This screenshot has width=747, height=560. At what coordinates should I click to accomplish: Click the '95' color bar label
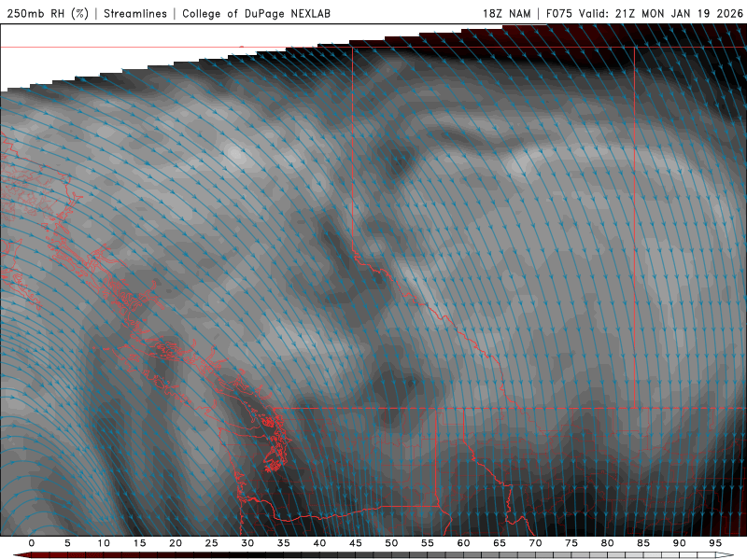(715, 543)
